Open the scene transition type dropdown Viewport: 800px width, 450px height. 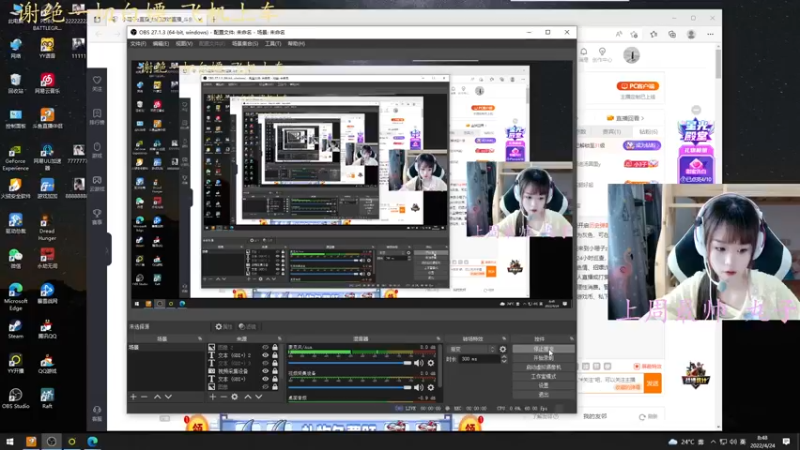pos(471,349)
